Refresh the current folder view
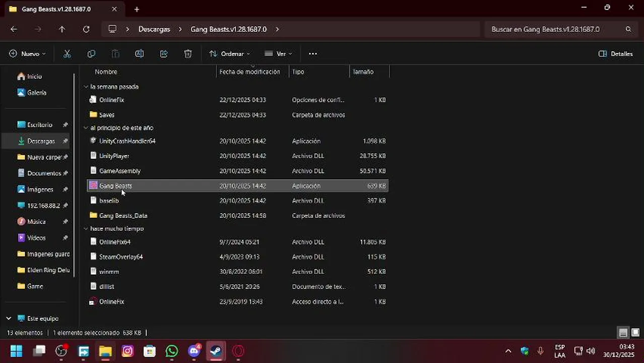The height and width of the screenshot is (363, 644). tap(86, 29)
